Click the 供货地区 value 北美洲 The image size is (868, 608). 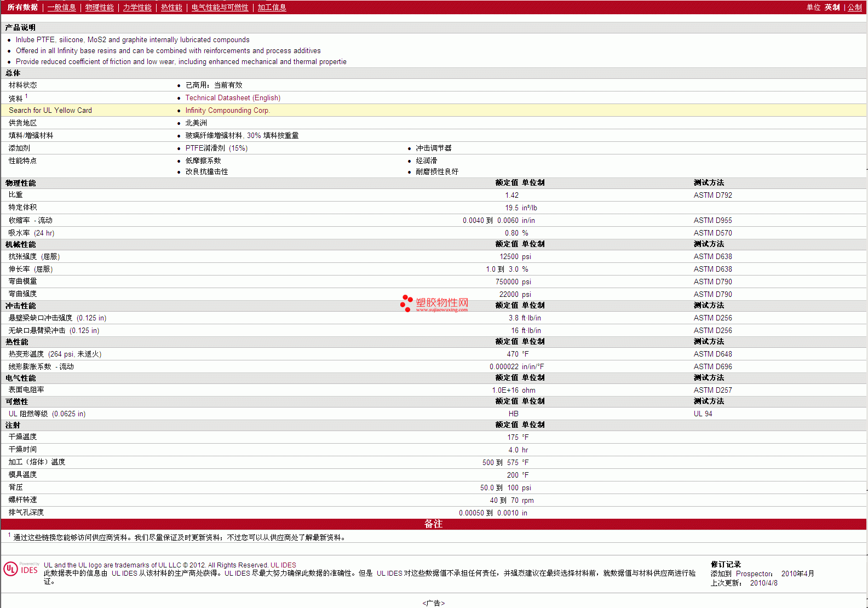click(196, 123)
